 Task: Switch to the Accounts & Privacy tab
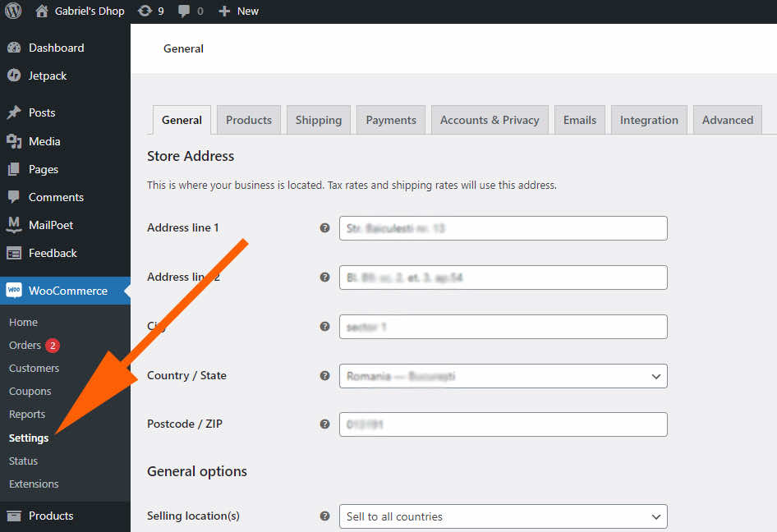tap(490, 120)
